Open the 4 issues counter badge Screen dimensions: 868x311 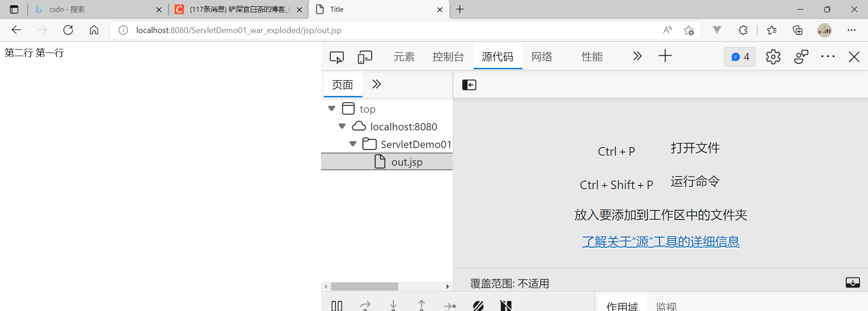[740, 57]
